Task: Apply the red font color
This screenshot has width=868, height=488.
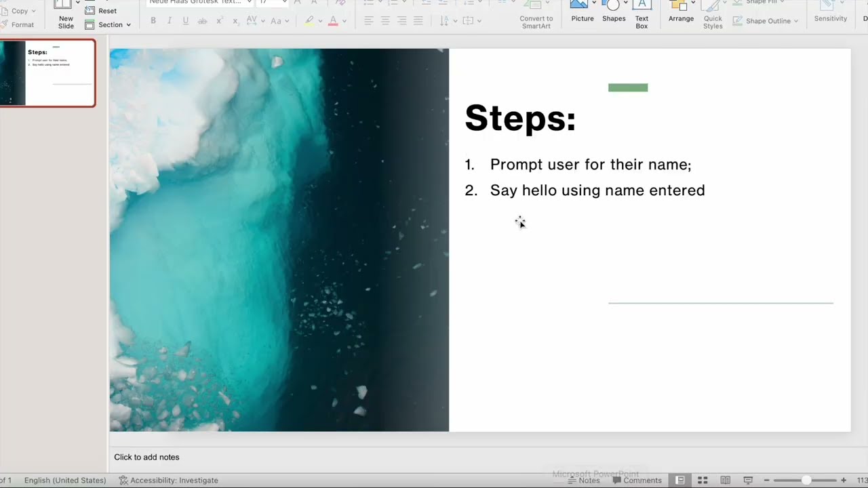Action: coord(333,21)
